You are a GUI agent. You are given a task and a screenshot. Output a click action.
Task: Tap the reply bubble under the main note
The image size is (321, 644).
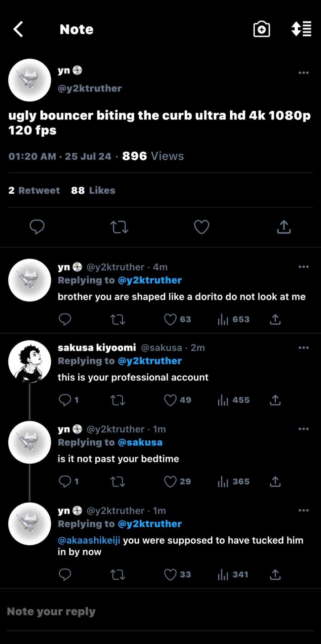tap(37, 227)
